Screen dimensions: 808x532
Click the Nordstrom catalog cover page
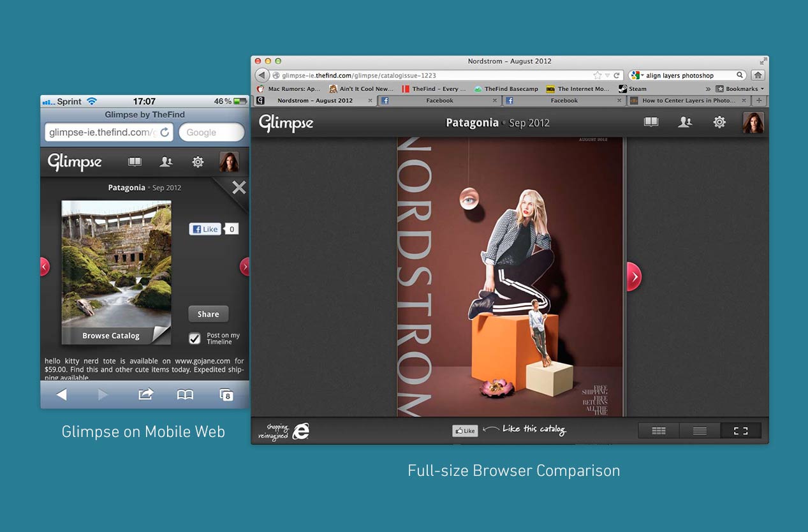510,277
